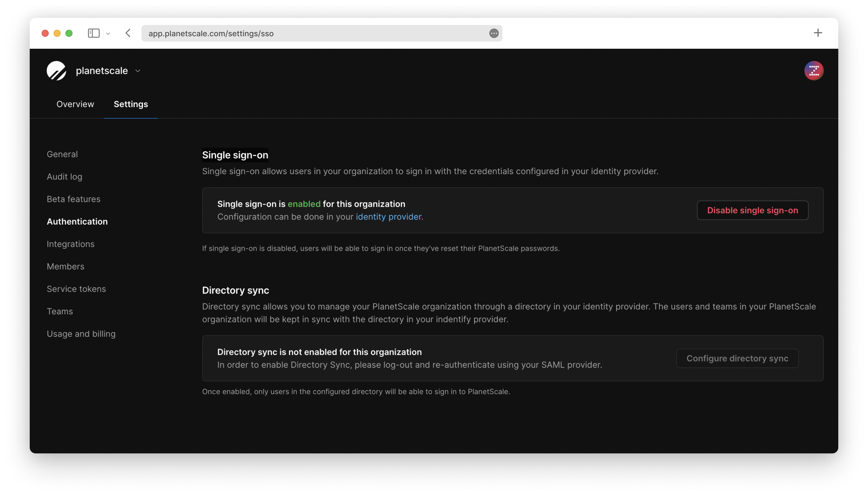Click Configure directory sync button

click(x=737, y=358)
